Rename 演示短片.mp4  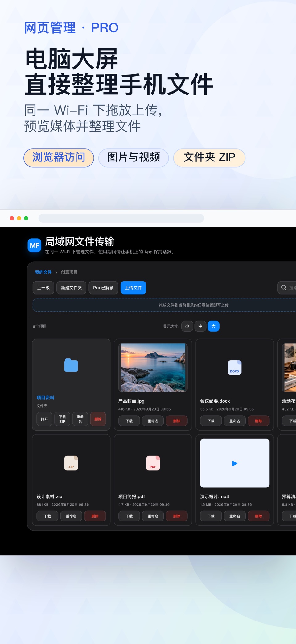(x=235, y=516)
